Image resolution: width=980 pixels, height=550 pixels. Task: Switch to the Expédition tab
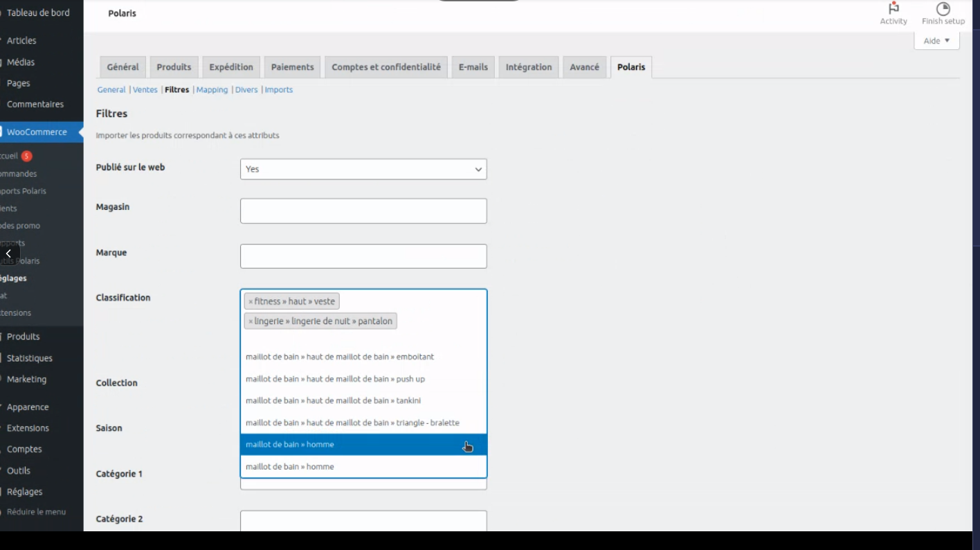click(231, 67)
